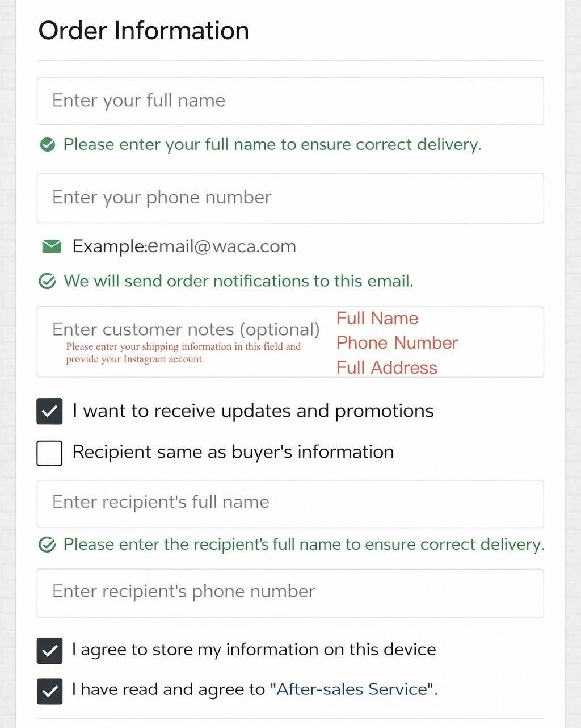The width and height of the screenshot is (581, 728).
Task: Toggle the After-sales Service agreement checkbox
Action: pyautogui.click(x=49, y=690)
